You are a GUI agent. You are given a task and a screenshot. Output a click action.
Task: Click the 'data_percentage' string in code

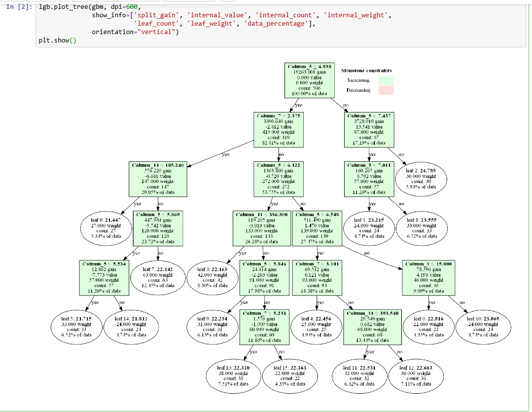click(276, 24)
